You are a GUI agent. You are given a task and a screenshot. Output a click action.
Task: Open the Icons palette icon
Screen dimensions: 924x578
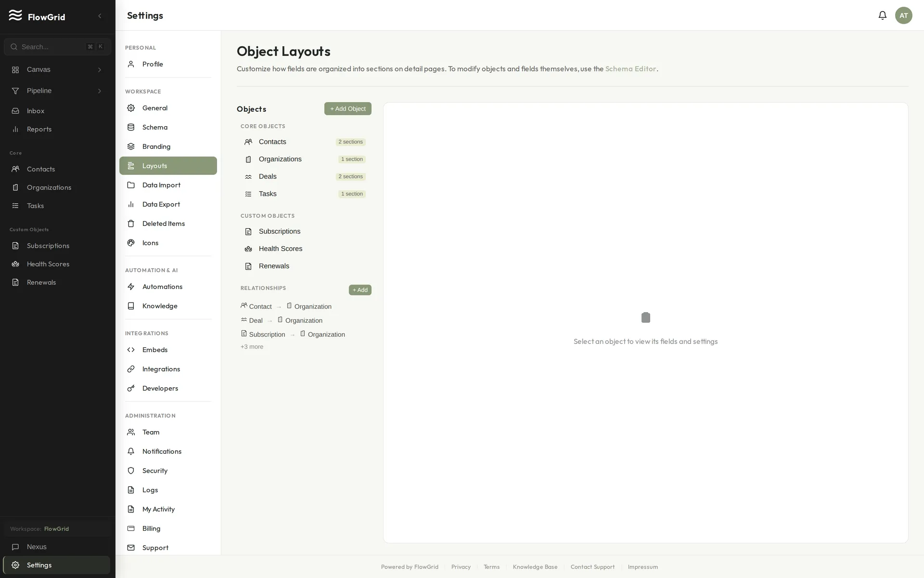pos(131,243)
